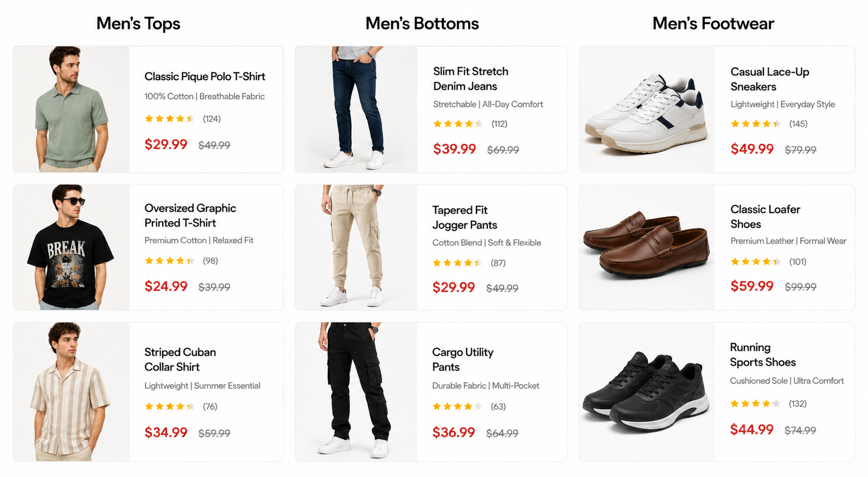Image resolution: width=868 pixels, height=477 pixels.
Task: Open the Slim Fit Stretch Denim Jeans link
Action: pos(470,79)
